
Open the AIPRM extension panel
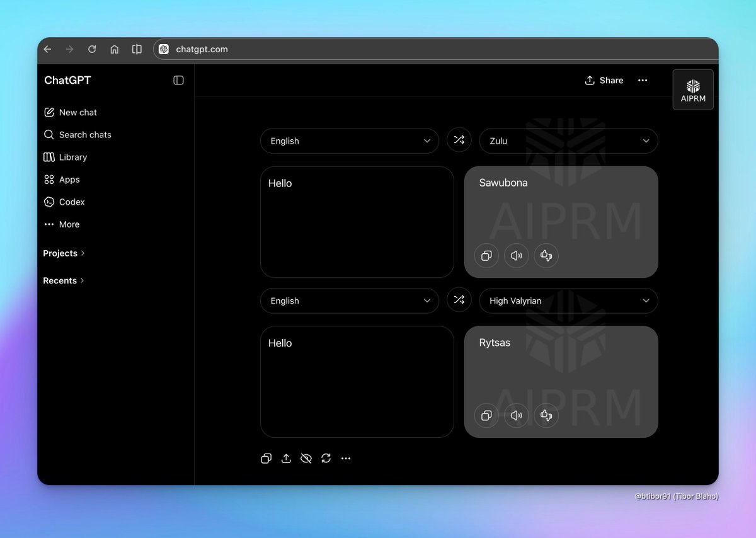(x=693, y=89)
